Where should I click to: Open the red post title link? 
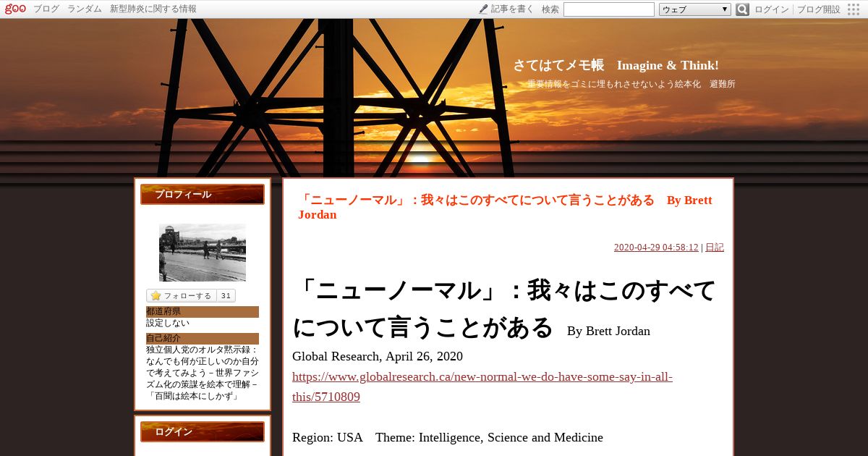[x=505, y=207]
